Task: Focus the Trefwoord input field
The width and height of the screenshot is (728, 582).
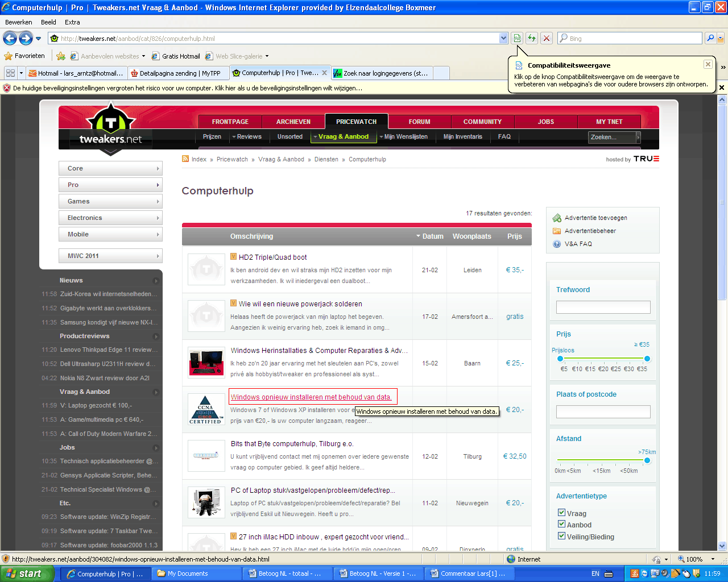Action: (603, 307)
